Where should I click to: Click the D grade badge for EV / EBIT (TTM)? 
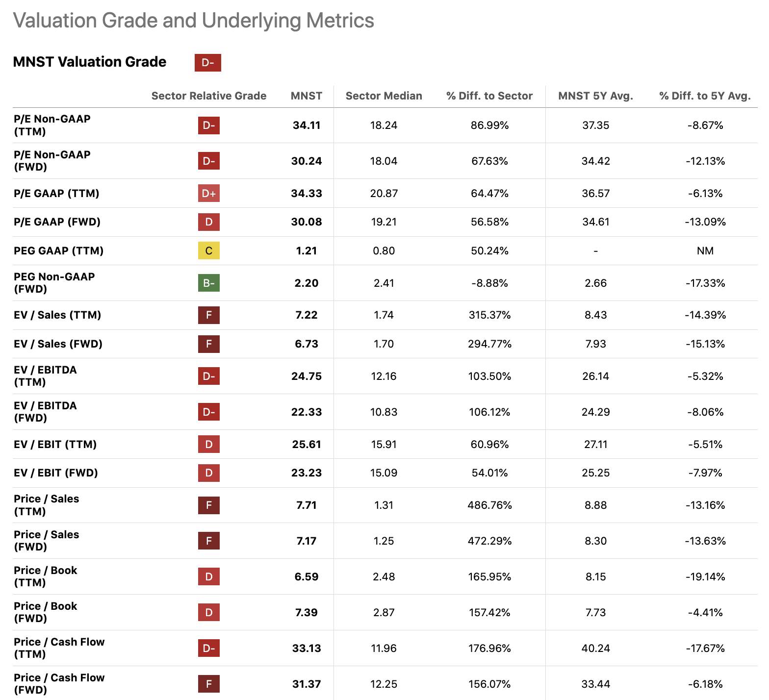pos(208,444)
